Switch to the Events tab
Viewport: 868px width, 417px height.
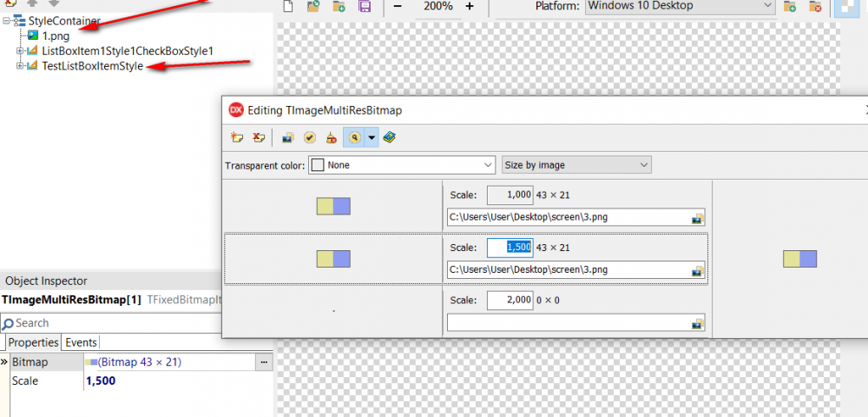(x=81, y=342)
